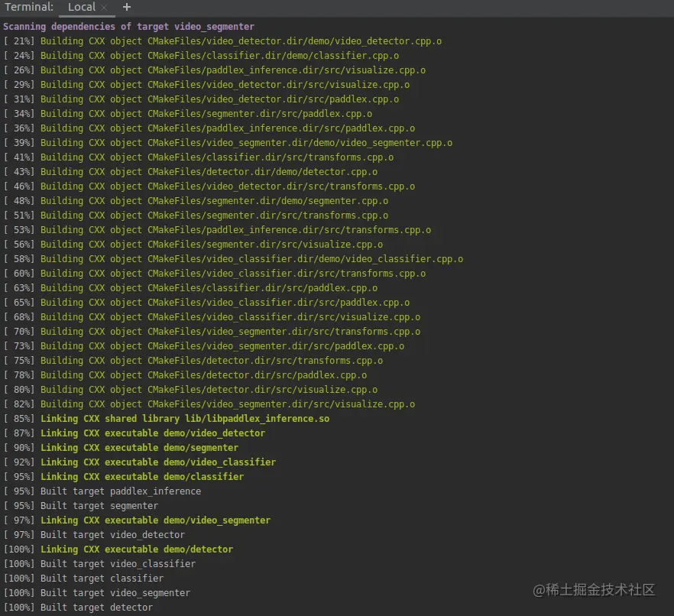This screenshot has height=616, width=674.
Task: Click the 24% classifier.cpp.o build line
Action: tap(201, 56)
